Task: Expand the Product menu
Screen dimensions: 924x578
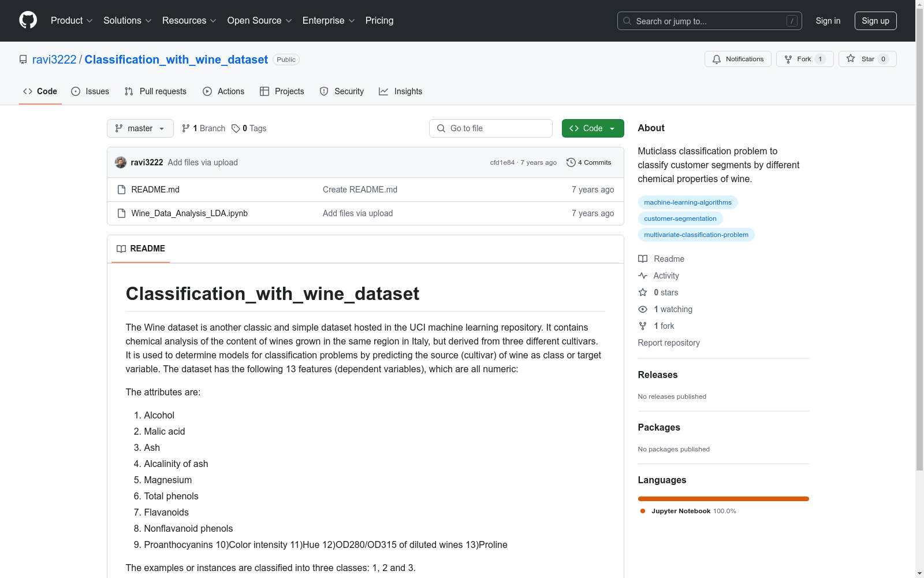Action: (72, 20)
